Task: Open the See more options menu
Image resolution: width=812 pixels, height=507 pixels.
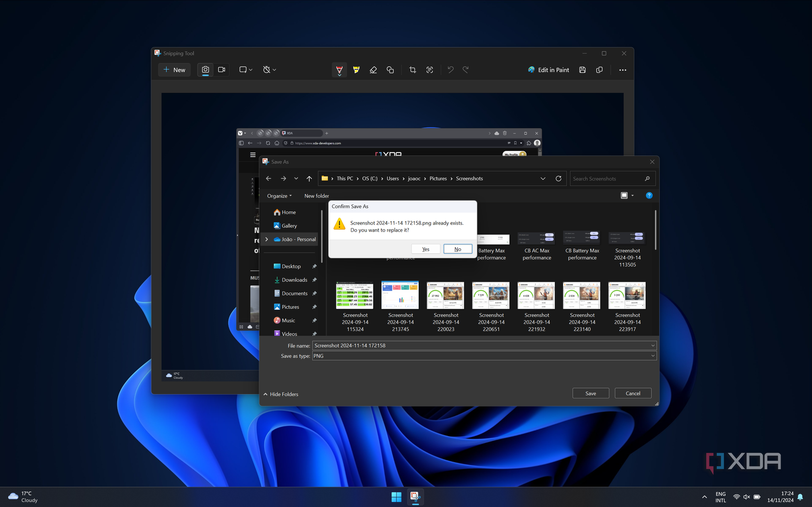Action: [623, 70]
